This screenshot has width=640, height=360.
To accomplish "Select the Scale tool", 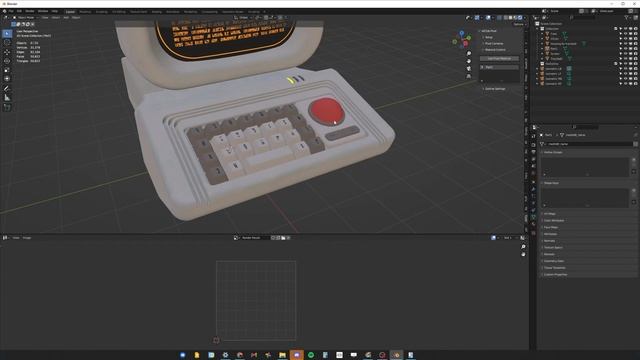I will 7,70.
